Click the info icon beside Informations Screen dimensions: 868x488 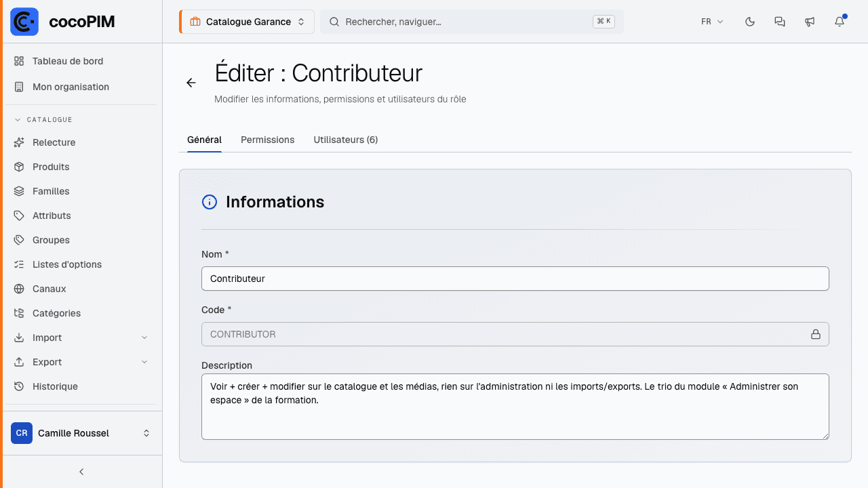[210, 202]
